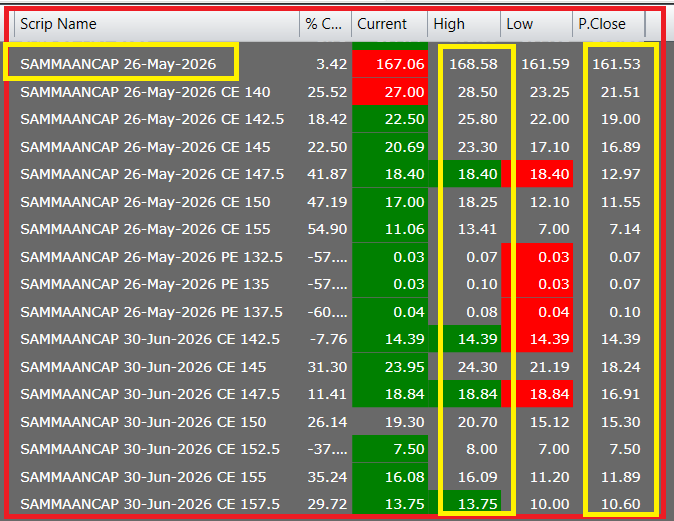The width and height of the screenshot is (674, 521).
Task: Click the P.Close column header
Action: pos(609,24)
